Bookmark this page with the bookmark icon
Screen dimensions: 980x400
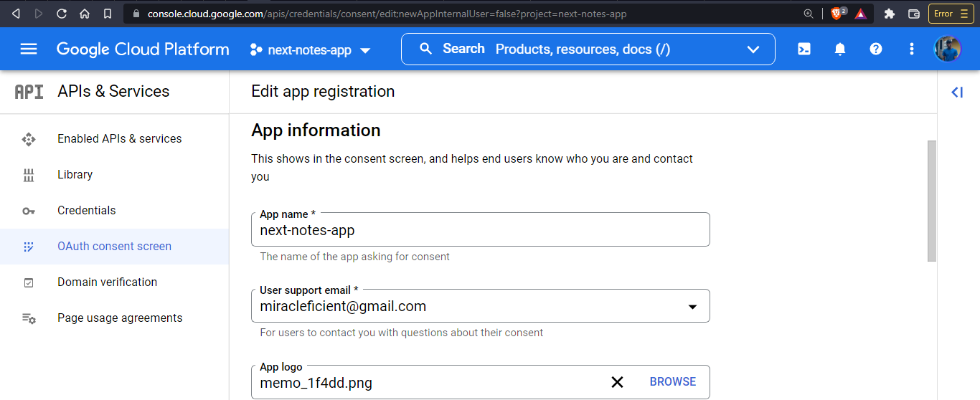point(108,14)
